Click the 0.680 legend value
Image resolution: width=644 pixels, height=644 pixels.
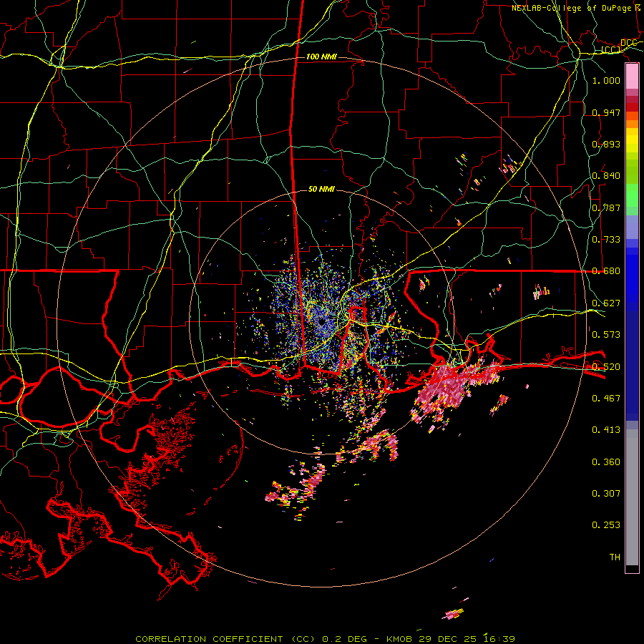point(606,271)
